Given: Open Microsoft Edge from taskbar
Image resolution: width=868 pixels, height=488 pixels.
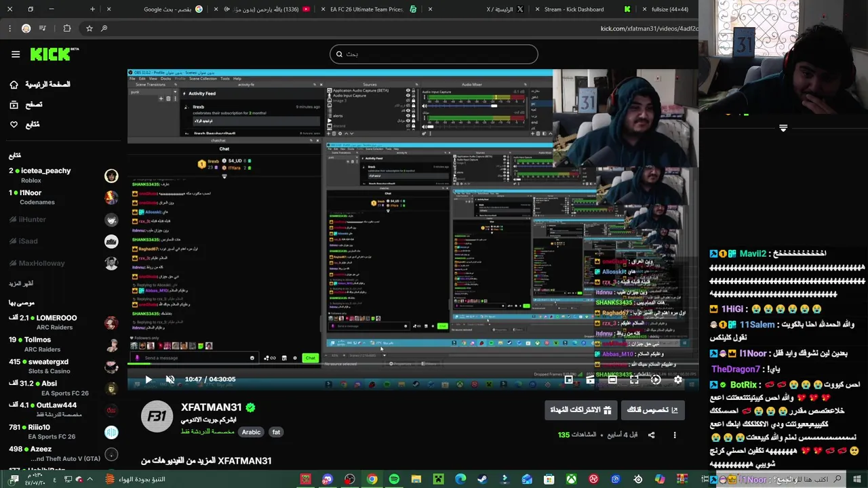Looking at the screenshot, I should pos(460,479).
